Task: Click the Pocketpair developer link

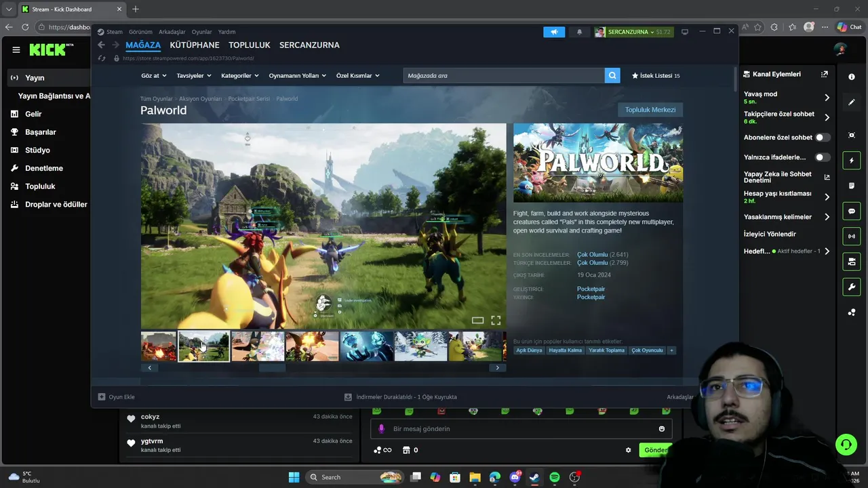Action: 591,289
